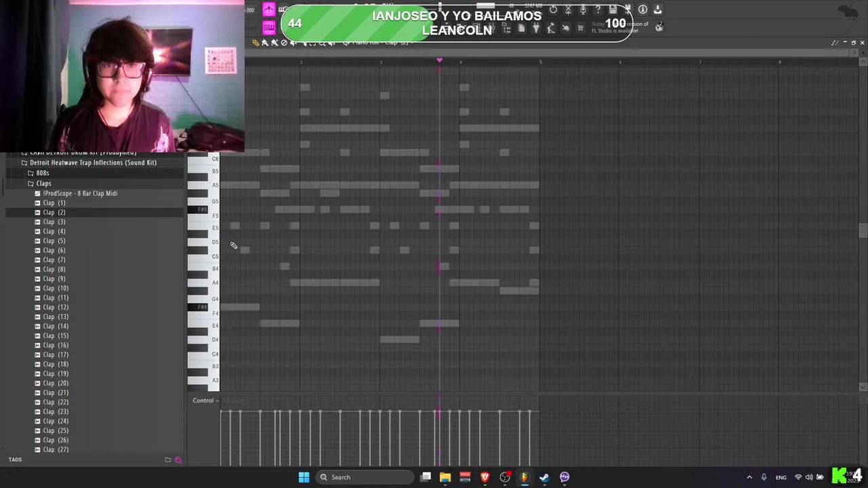Open Voicemeeter from the taskbar
The width and height of the screenshot is (868, 488).
tap(465, 477)
